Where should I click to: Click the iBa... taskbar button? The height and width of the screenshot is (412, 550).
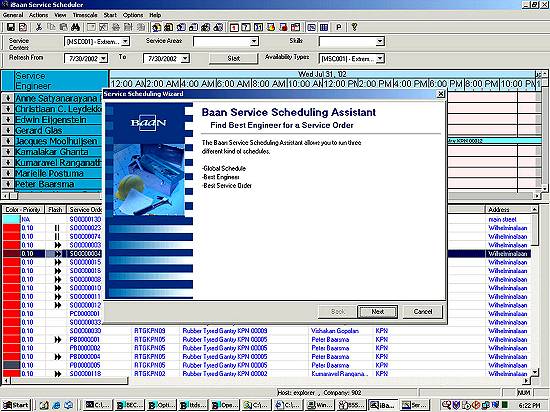[x=383, y=405]
